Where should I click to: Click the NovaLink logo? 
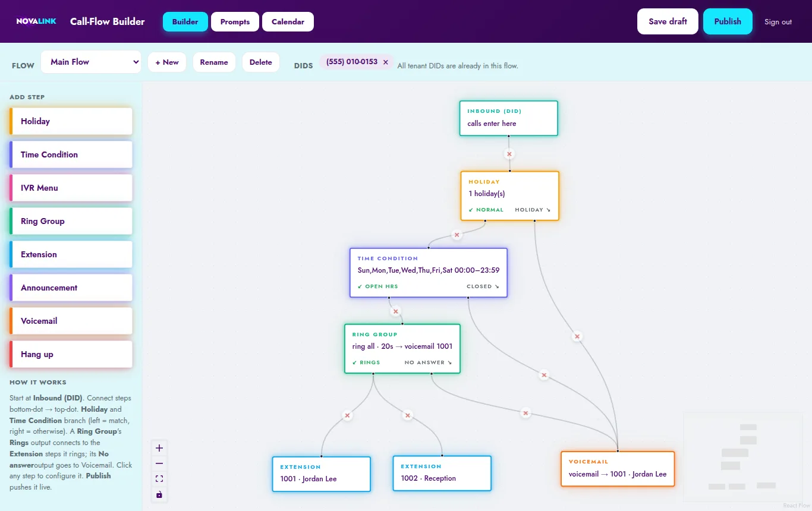point(36,21)
